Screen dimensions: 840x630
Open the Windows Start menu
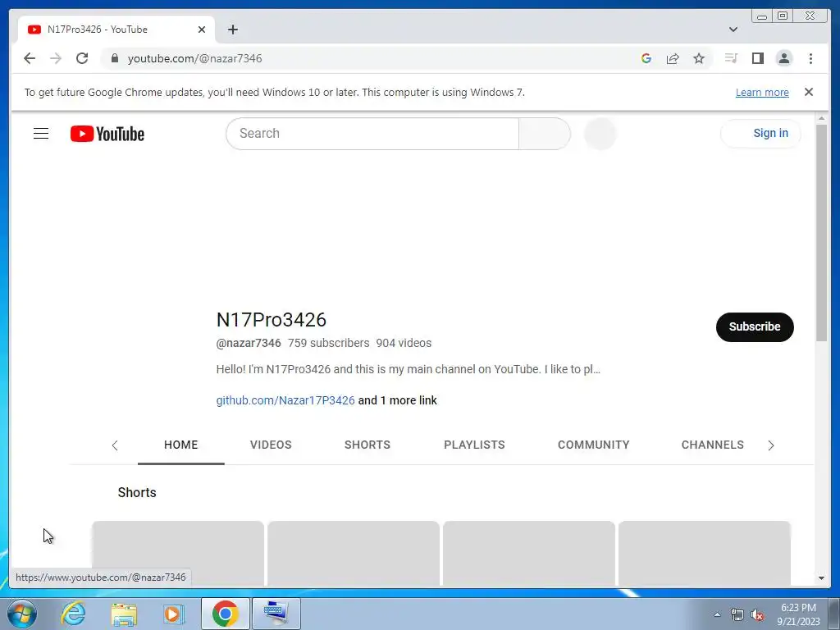point(22,614)
